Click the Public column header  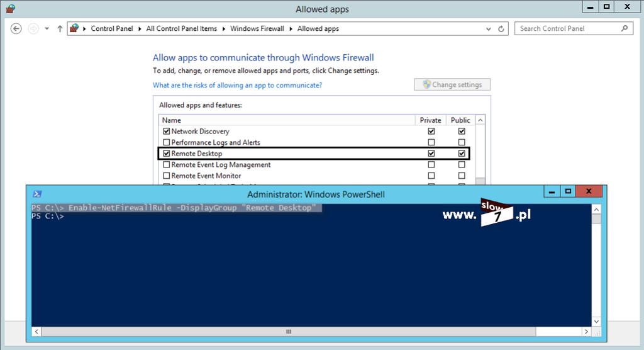pos(460,120)
